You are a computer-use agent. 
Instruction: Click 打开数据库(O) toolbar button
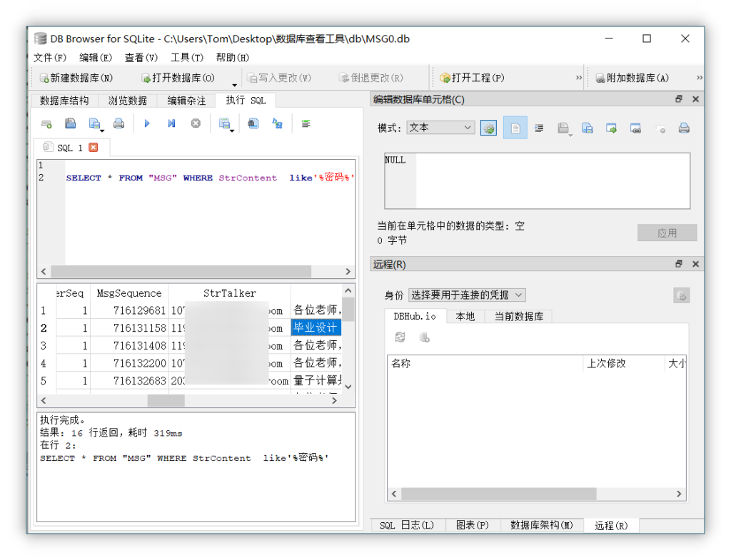(x=178, y=78)
